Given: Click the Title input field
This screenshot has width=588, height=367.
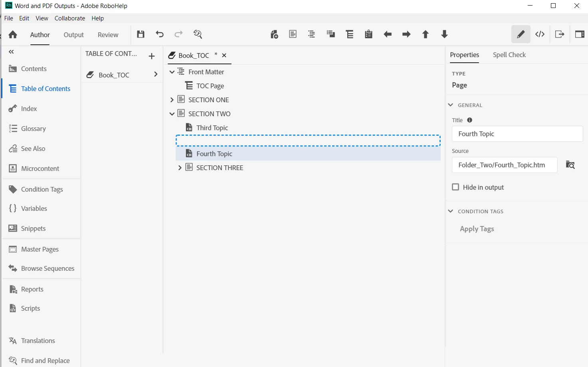Looking at the screenshot, I should (517, 134).
